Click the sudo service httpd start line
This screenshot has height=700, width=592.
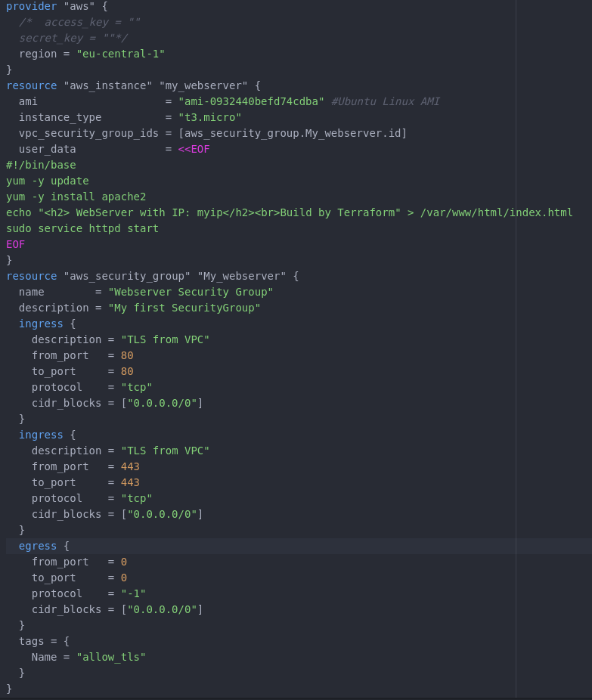point(82,228)
